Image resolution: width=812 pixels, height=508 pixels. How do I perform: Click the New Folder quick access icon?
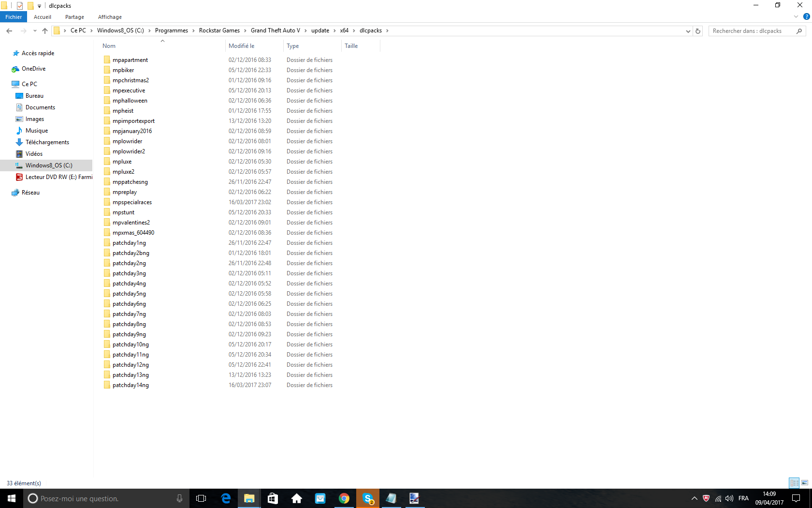(x=30, y=6)
